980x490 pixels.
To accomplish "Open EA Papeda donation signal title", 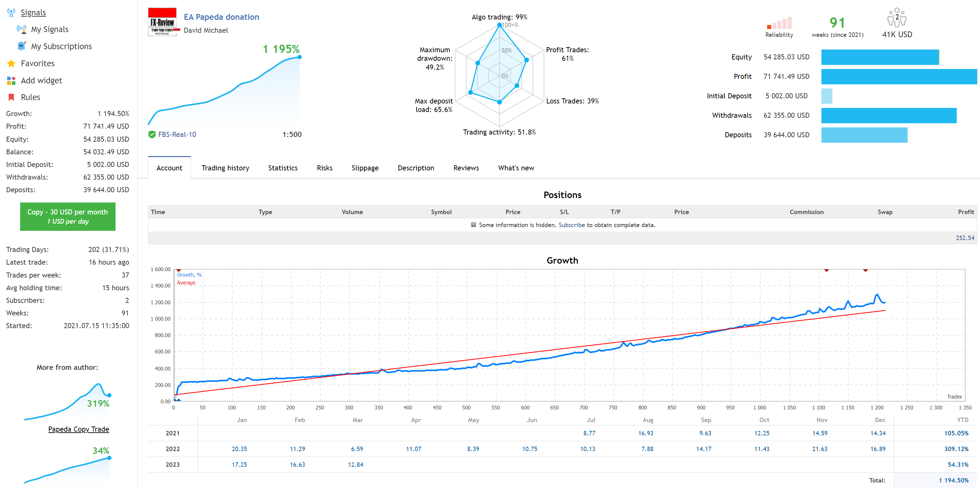I will 221,17.
